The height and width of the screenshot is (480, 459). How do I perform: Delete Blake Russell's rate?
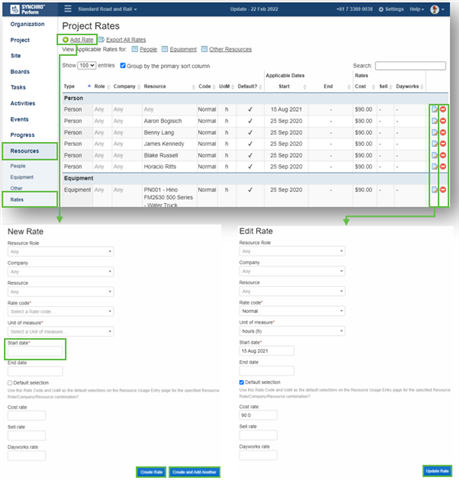[x=443, y=155]
